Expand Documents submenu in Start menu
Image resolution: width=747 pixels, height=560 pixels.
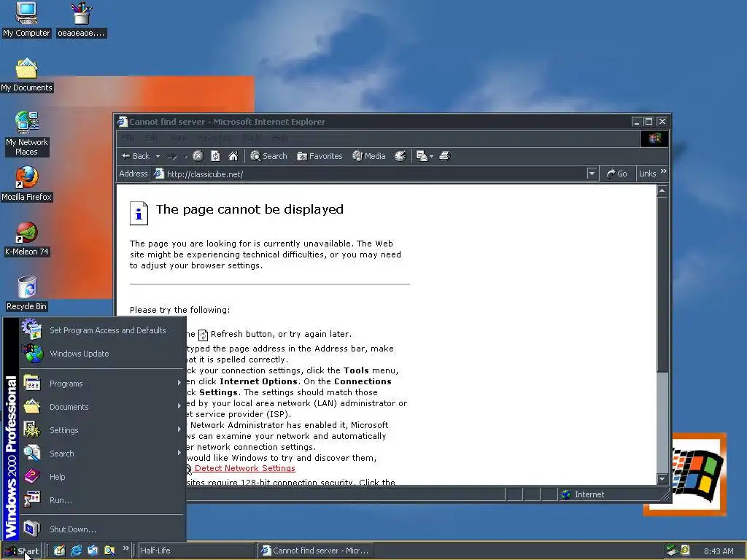(102, 407)
